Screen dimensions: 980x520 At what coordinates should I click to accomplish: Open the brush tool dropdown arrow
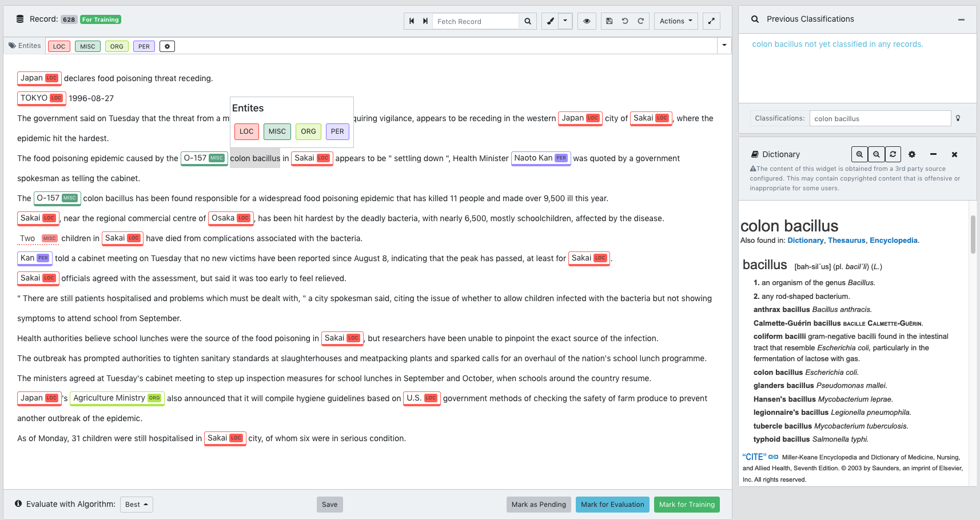(565, 21)
